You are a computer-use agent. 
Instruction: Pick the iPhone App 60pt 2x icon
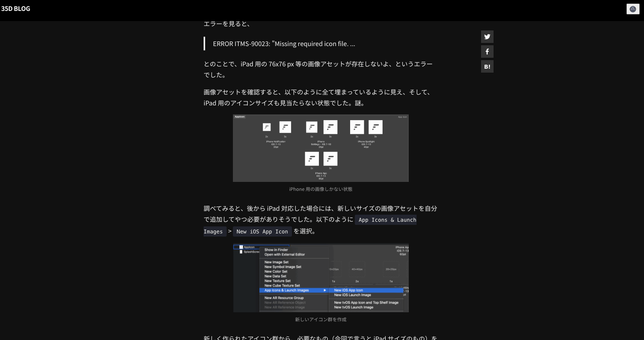pyautogui.click(x=312, y=159)
